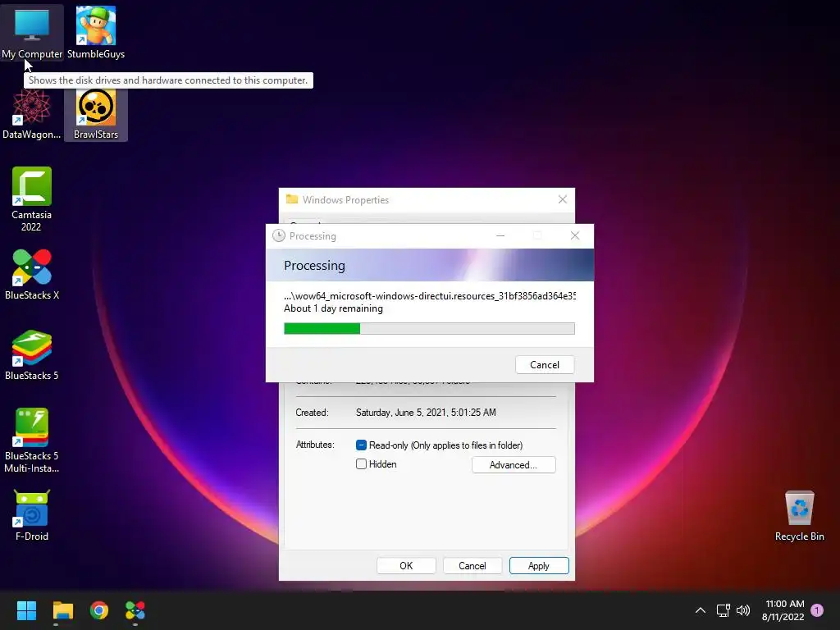The height and width of the screenshot is (630, 840).
Task: Launch Google Chrome from the taskbar
Action: pyautogui.click(x=99, y=610)
